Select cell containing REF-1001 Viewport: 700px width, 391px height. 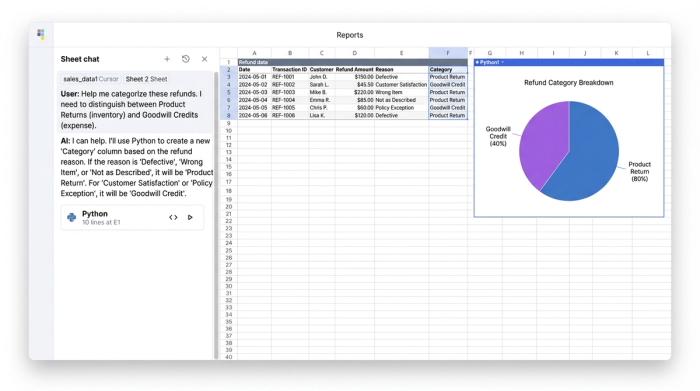coord(290,77)
